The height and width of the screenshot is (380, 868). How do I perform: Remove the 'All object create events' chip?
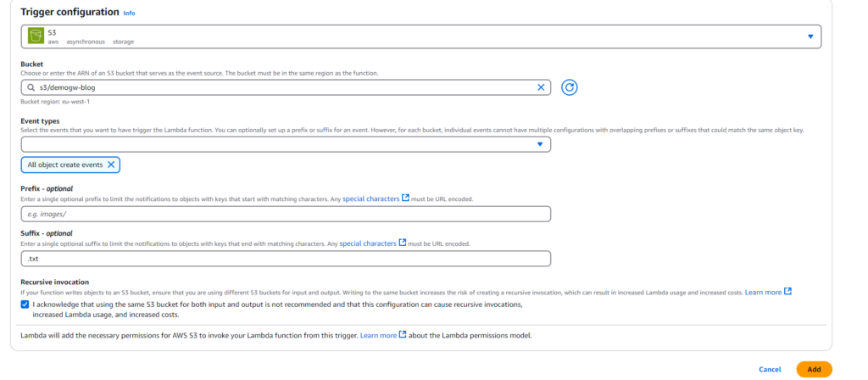[x=111, y=164]
